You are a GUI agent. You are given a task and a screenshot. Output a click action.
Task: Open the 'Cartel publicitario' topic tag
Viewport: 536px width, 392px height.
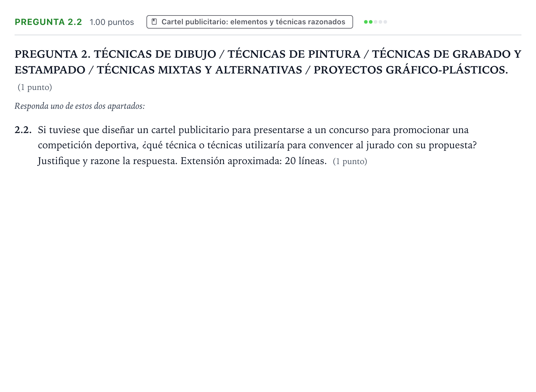[x=249, y=22]
